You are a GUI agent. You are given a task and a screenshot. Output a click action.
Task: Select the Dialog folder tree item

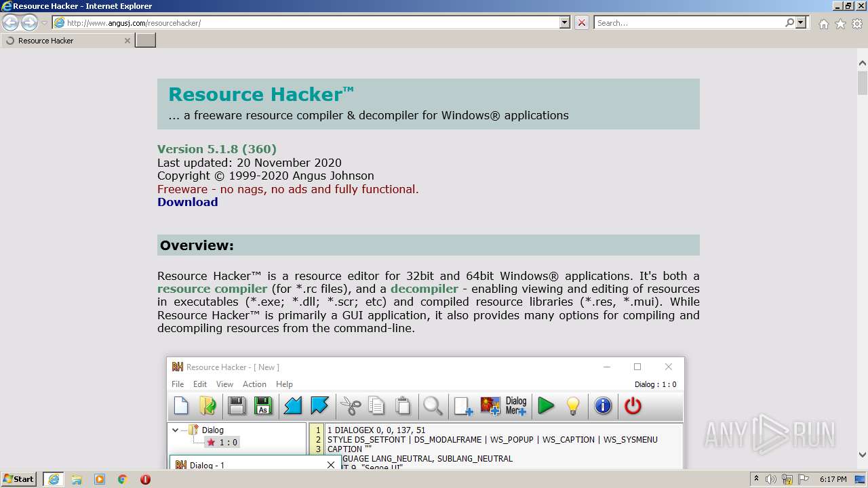206,430
